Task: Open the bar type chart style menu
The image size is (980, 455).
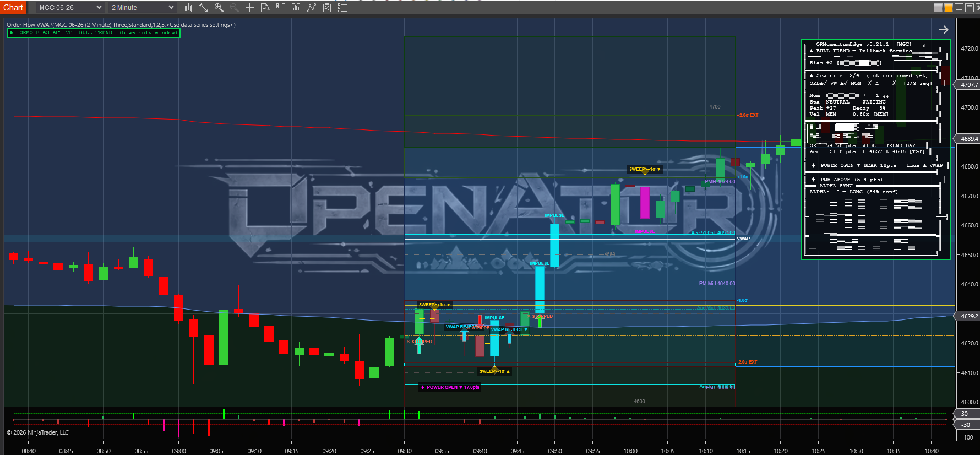Action: coord(188,8)
